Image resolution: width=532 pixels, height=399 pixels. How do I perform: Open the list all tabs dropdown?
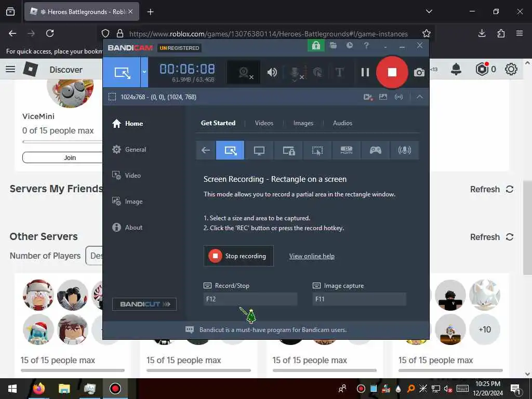tap(429, 11)
